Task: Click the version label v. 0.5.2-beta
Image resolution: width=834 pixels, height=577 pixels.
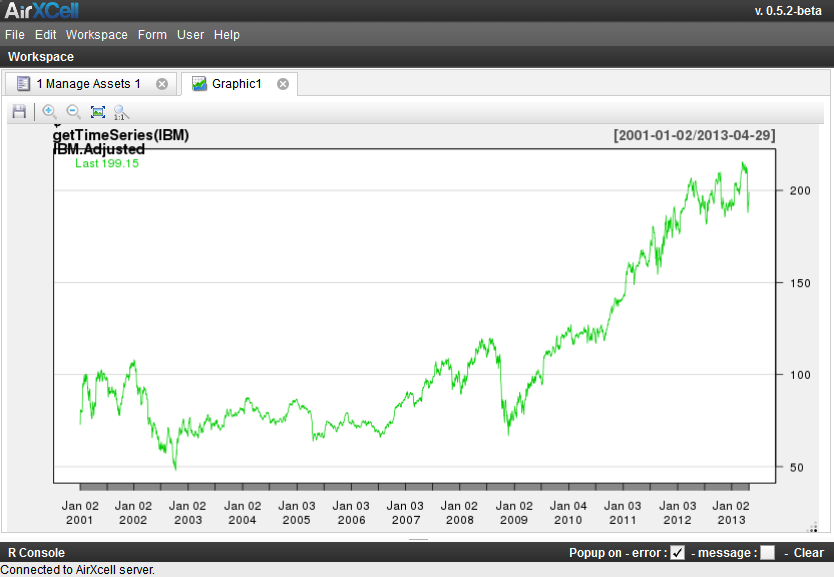Action: (788, 11)
